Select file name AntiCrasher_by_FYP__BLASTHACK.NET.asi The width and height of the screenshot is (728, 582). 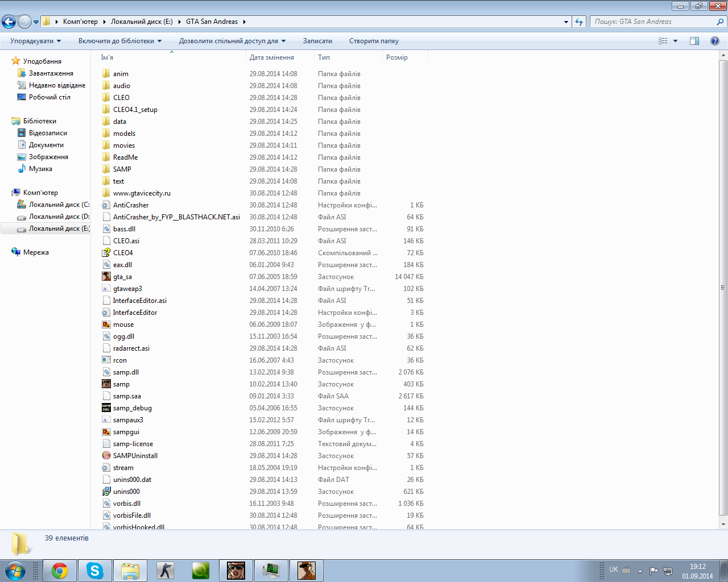tap(176, 217)
